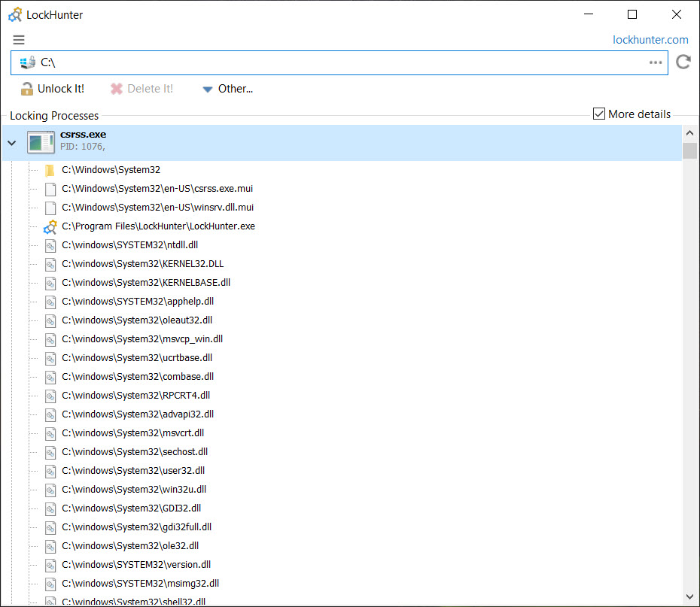
Task: Click the file icon next to csrss.exe.mui
Action: click(50, 189)
